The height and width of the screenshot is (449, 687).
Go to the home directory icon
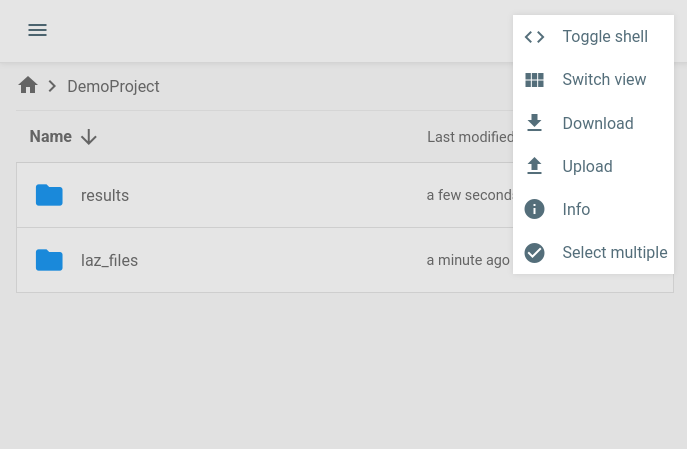(x=28, y=86)
